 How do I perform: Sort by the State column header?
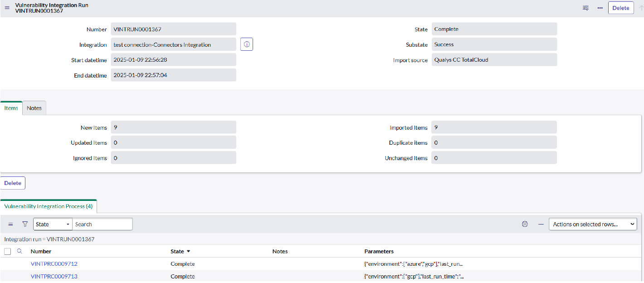177,251
